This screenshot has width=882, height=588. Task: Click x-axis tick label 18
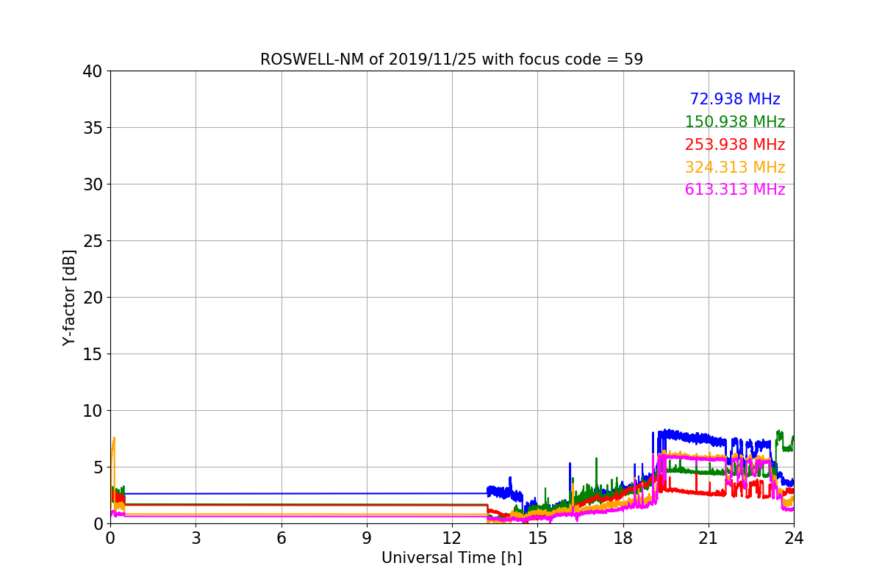click(623, 538)
